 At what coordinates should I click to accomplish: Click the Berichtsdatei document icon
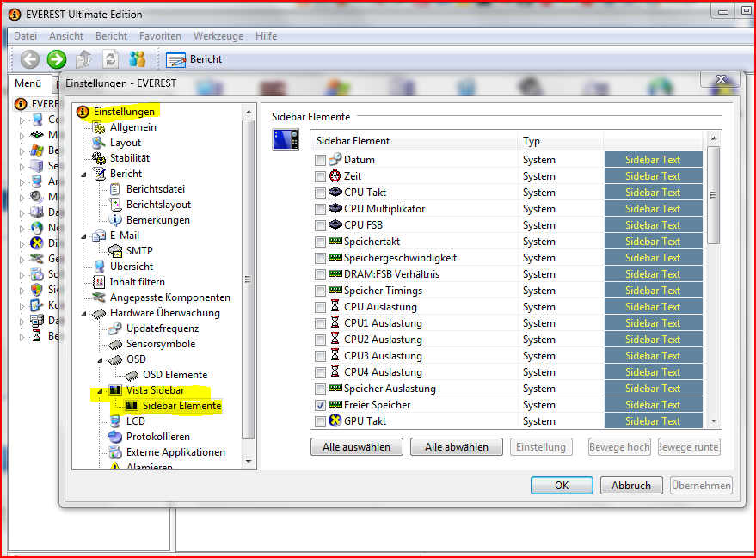tap(114, 189)
